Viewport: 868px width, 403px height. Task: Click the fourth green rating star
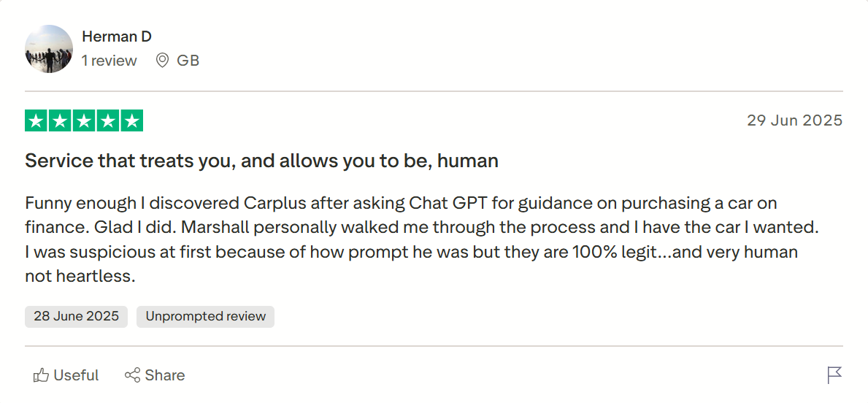pyautogui.click(x=108, y=121)
